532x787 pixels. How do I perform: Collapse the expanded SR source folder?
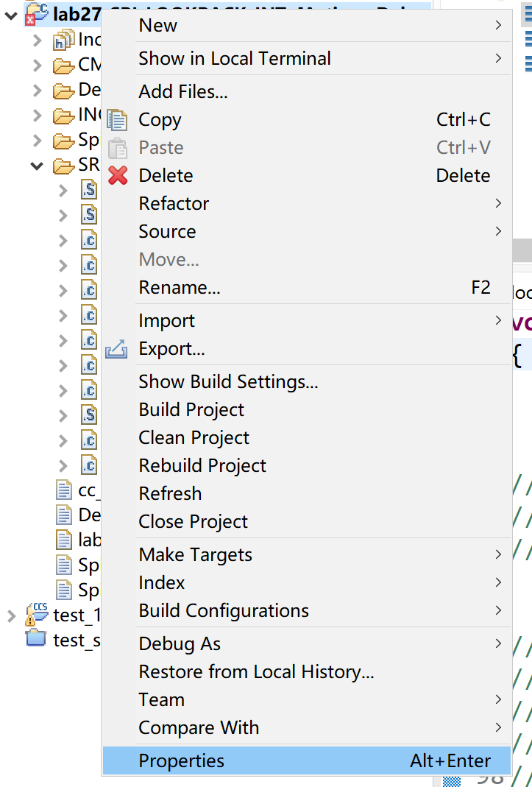[x=37, y=166]
